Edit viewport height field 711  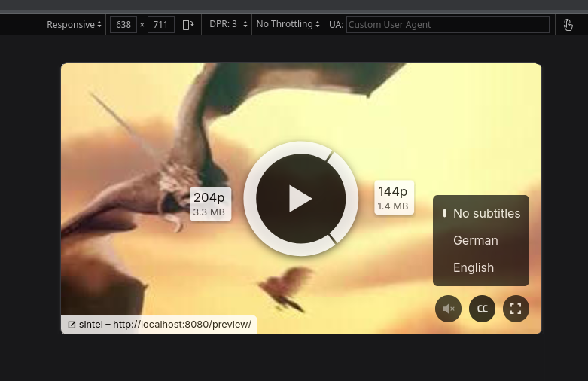[160, 25]
